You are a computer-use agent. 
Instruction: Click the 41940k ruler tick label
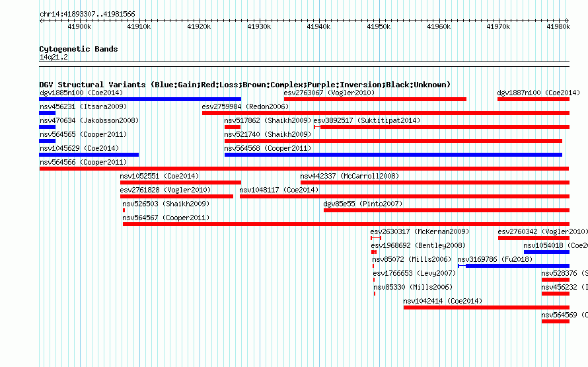tap(318, 26)
